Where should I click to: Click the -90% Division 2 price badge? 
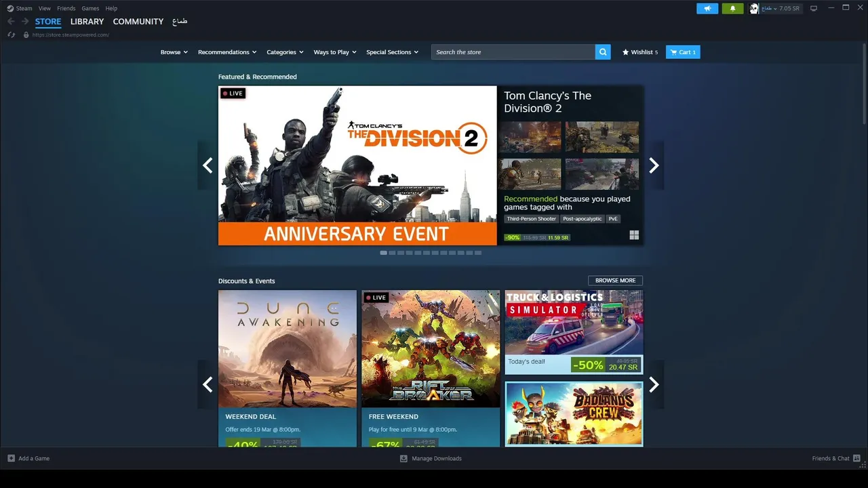click(512, 238)
